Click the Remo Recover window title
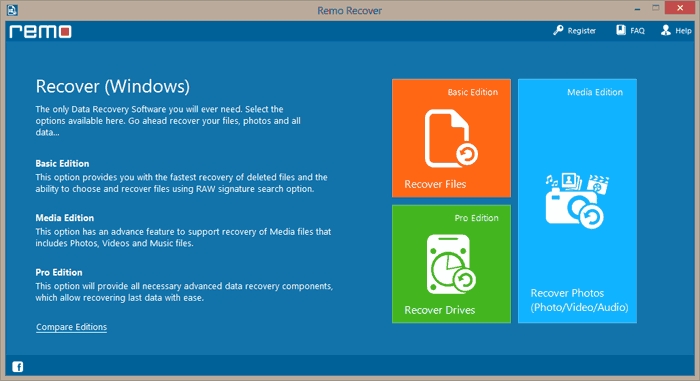The width and height of the screenshot is (700, 381). pyautogui.click(x=350, y=11)
